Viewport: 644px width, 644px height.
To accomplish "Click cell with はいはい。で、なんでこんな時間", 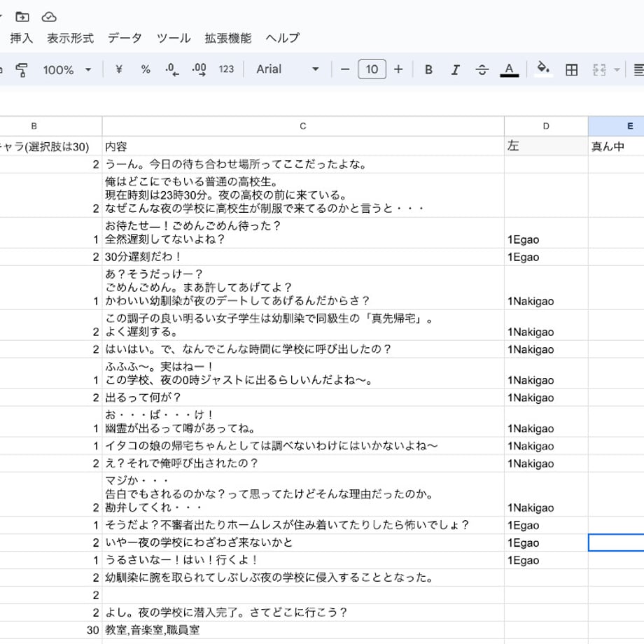I will click(303, 349).
